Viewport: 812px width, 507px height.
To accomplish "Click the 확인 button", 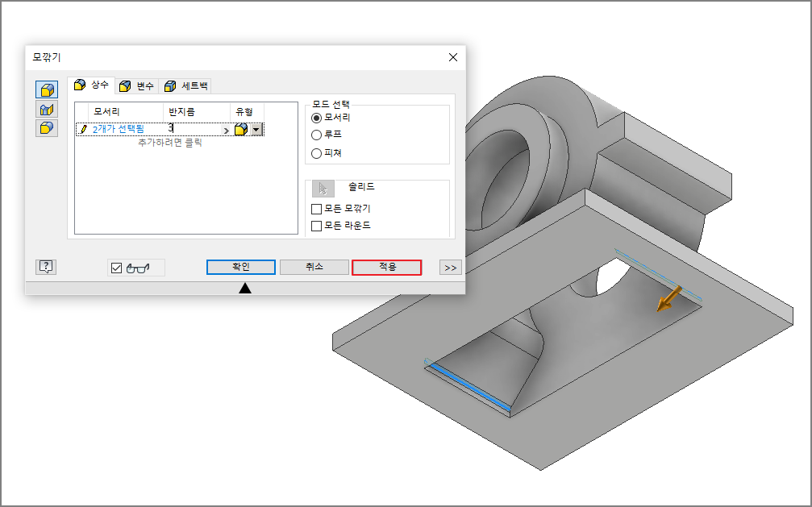I will (x=241, y=268).
